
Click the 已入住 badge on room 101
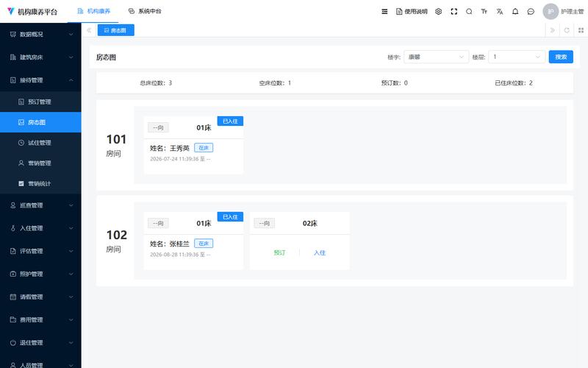(x=230, y=121)
